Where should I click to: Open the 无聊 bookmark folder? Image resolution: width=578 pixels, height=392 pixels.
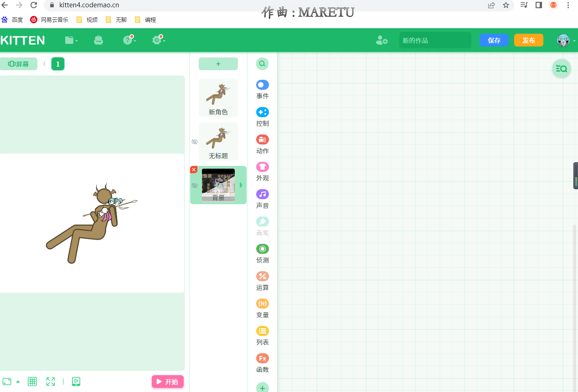(116, 20)
